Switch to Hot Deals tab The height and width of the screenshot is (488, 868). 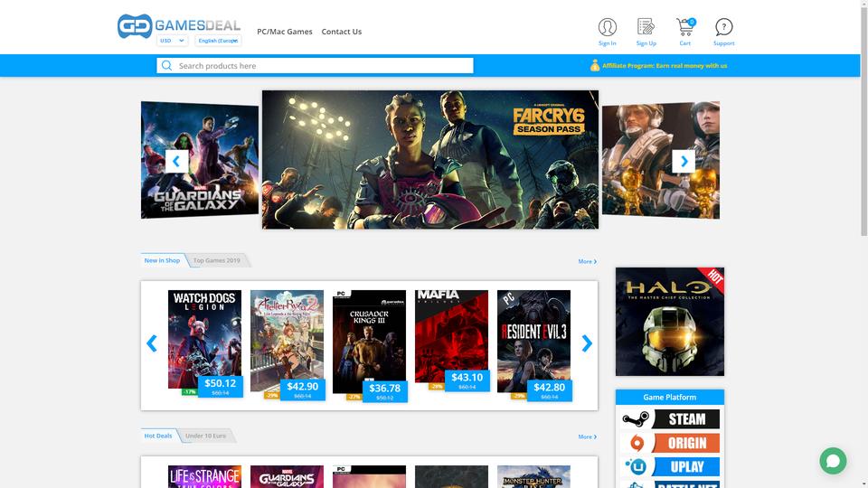click(x=158, y=436)
